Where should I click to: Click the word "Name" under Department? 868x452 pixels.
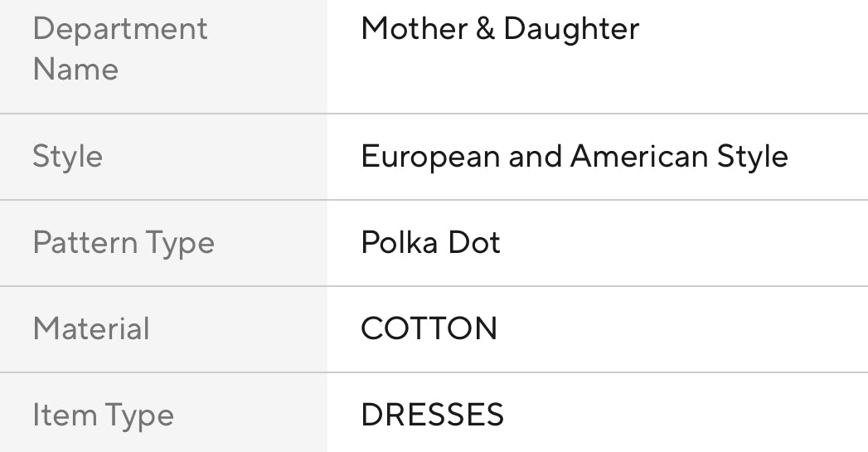point(75,69)
